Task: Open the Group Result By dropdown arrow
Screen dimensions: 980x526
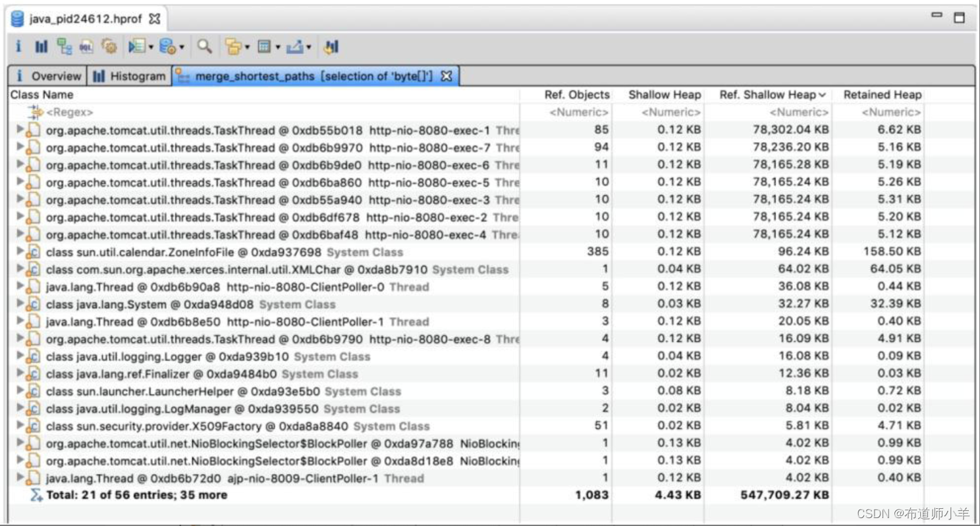Action: point(247,47)
